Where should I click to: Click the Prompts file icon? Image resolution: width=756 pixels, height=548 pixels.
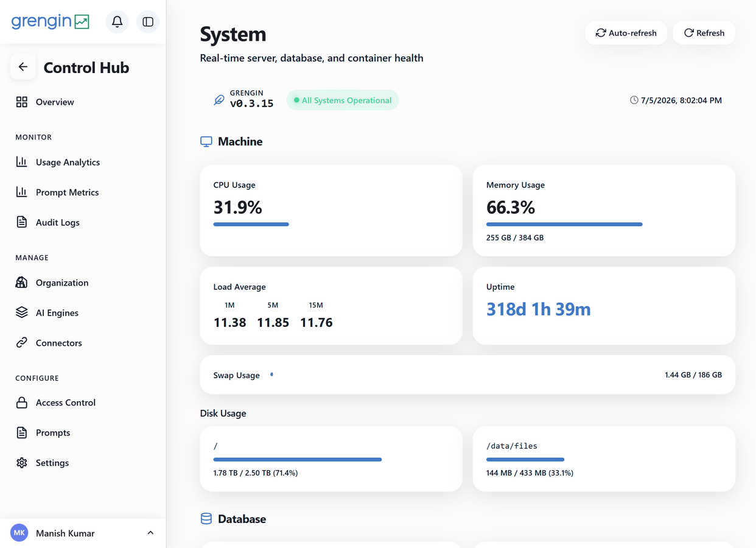[22, 432]
